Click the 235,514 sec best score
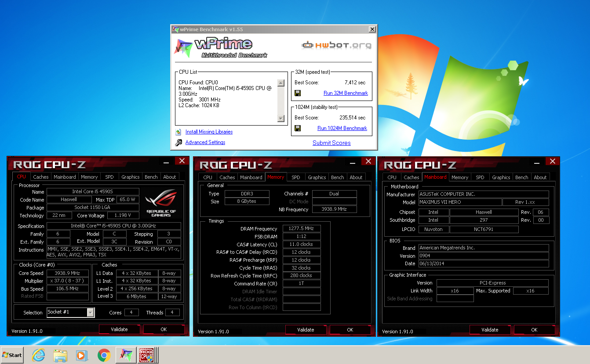The image size is (590, 364). [352, 118]
